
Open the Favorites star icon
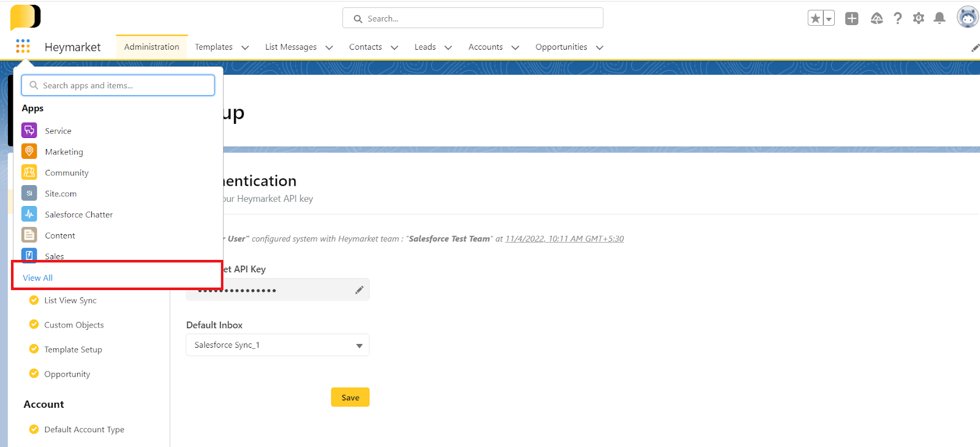tap(815, 18)
